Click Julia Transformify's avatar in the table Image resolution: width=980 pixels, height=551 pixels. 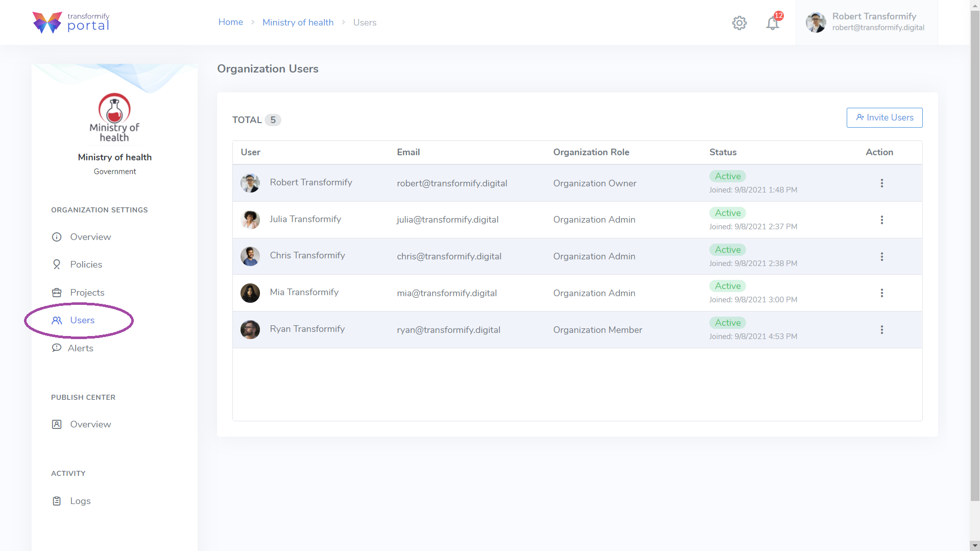tap(250, 220)
